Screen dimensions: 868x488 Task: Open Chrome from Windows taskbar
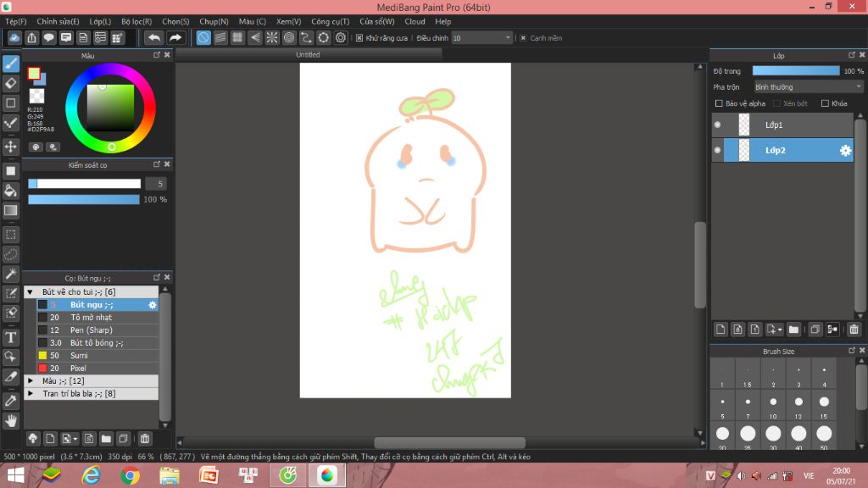tap(130, 475)
